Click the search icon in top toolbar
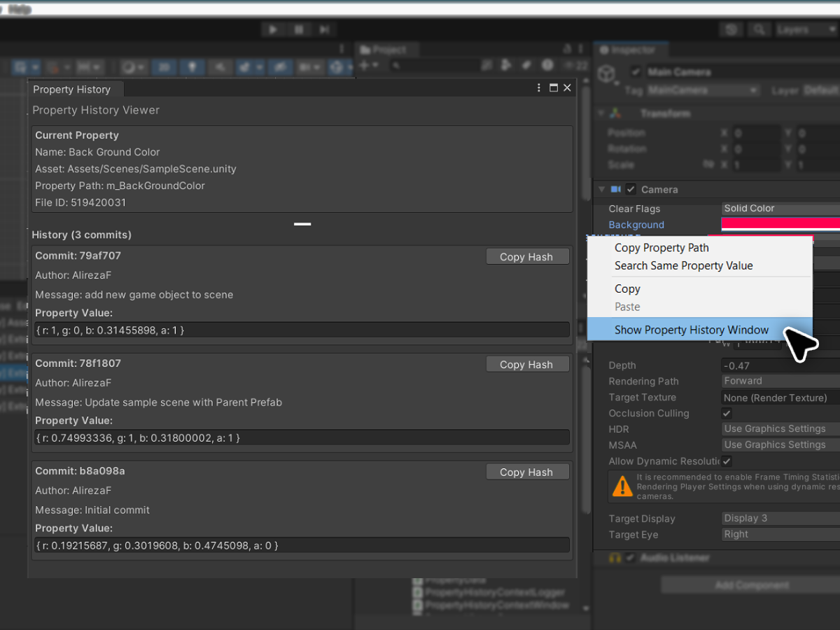Image resolution: width=840 pixels, height=630 pixels. (x=759, y=29)
